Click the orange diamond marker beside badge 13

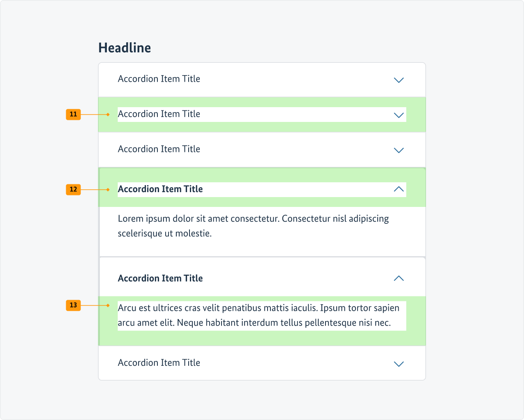tap(108, 305)
